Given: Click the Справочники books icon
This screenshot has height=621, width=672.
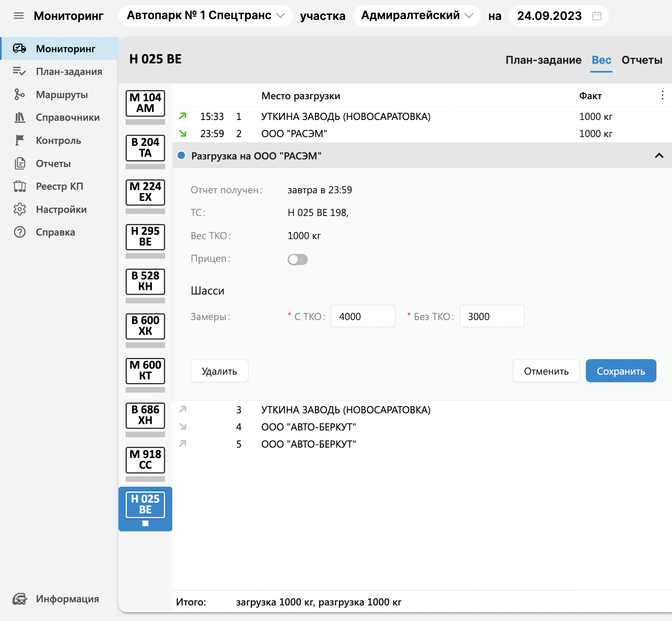Looking at the screenshot, I should point(20,118).
